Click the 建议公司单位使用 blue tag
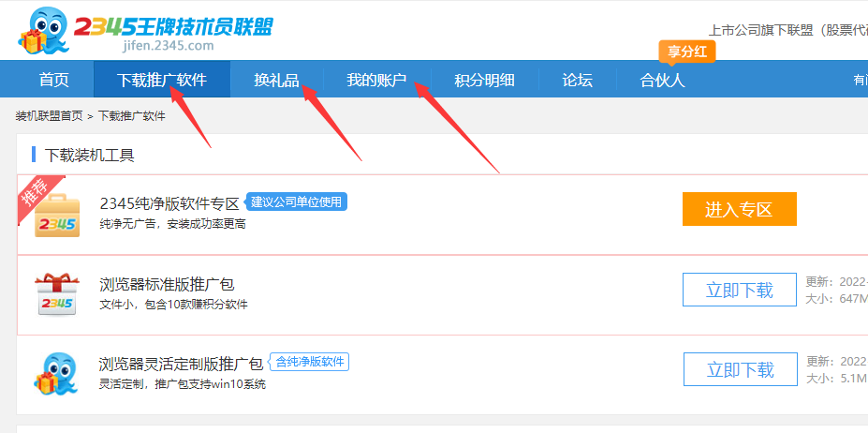 pos(296,202)
